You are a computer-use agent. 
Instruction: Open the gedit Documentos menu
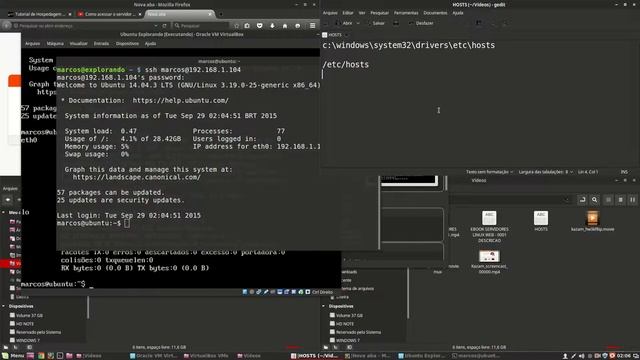435,13
